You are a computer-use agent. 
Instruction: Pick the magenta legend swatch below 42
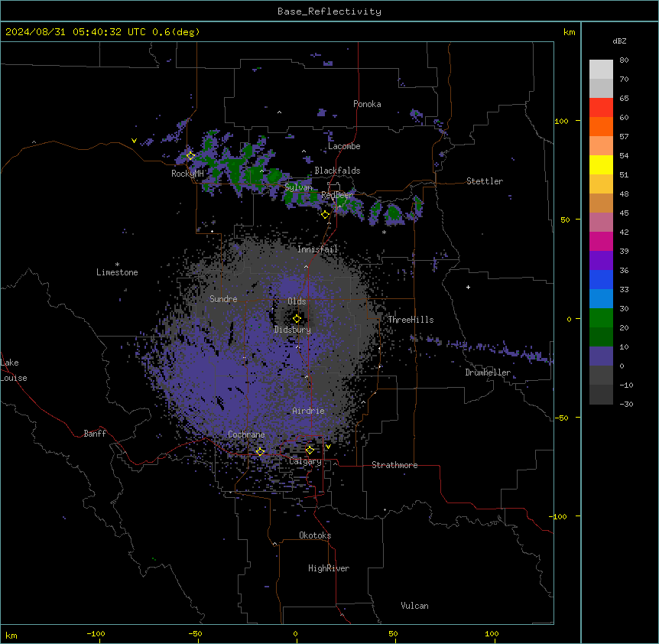(x=601, y=241)
